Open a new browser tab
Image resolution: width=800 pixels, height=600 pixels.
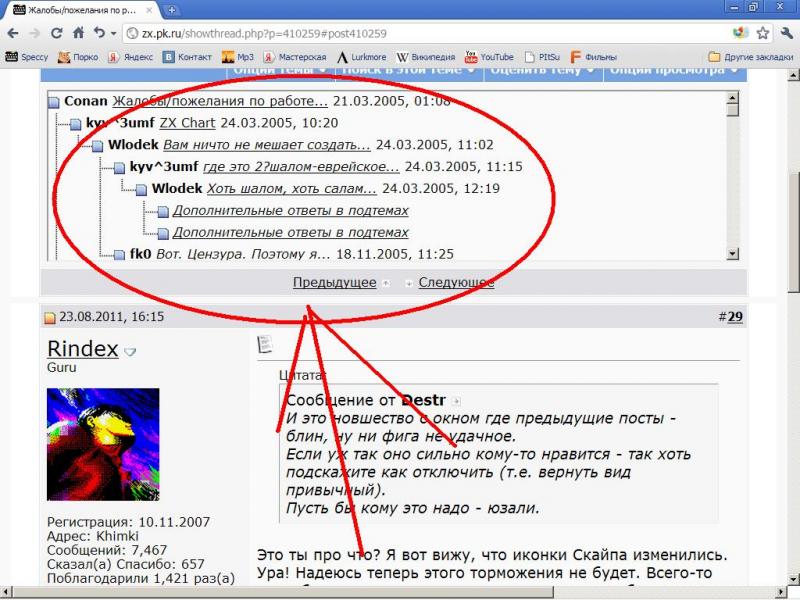click(172, 9)
